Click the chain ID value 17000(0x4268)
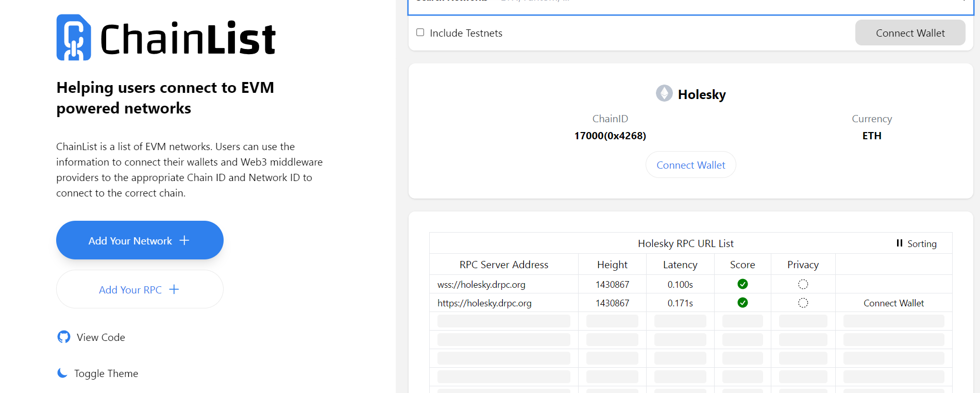The height and width of the screenshot is (393, 980). pos(610,136)
